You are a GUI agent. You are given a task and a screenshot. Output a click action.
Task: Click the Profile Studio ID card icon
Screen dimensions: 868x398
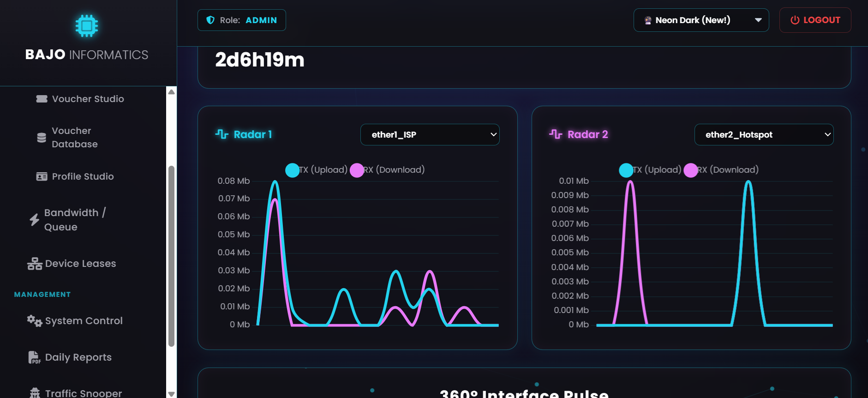(42, 176)
